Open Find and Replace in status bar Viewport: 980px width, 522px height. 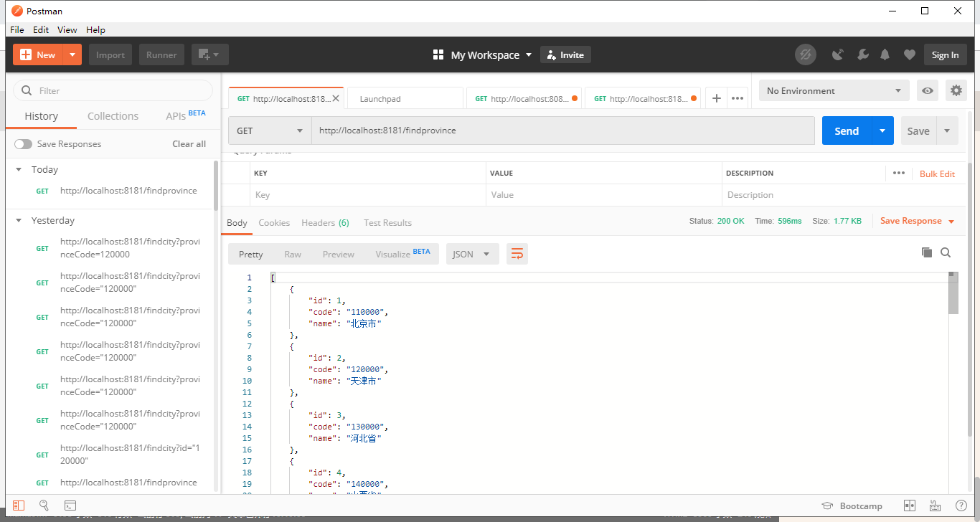point(44,506)
